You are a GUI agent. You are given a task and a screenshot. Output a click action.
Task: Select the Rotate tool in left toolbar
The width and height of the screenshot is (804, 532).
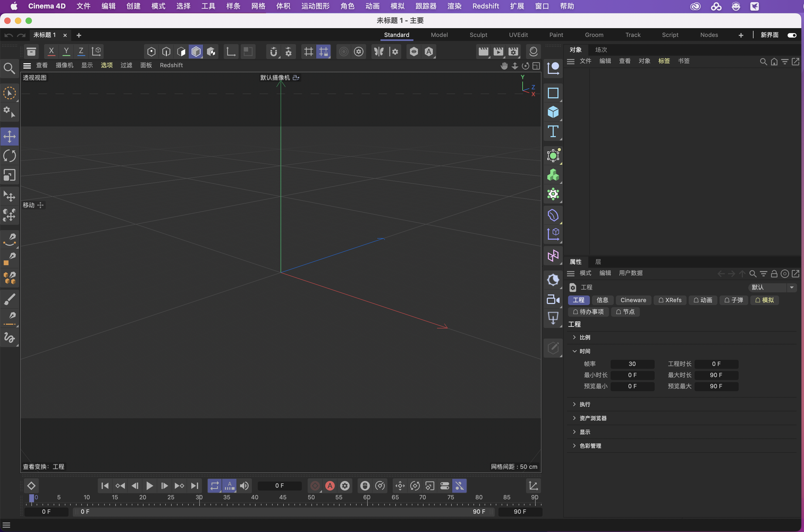point(10,156)
